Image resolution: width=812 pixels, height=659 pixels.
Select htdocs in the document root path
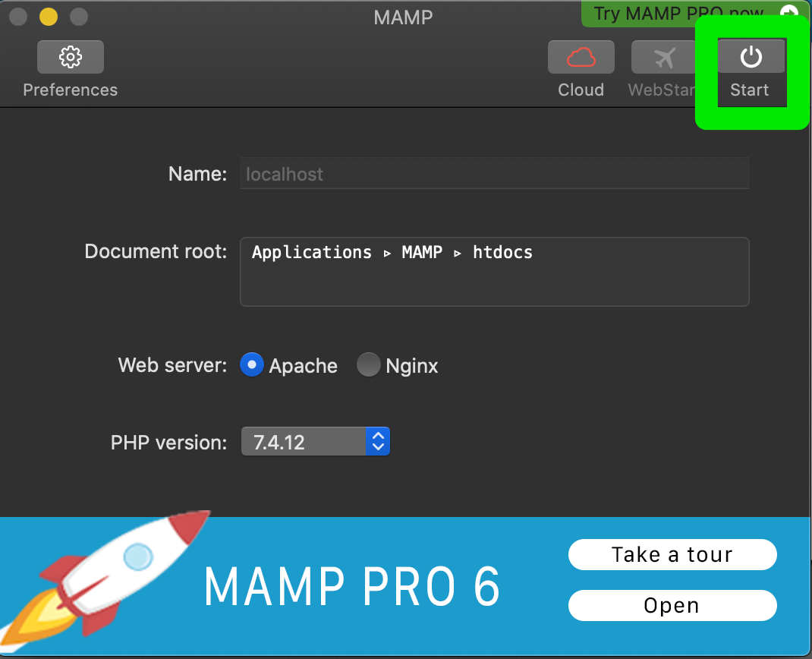coord(502,252)
